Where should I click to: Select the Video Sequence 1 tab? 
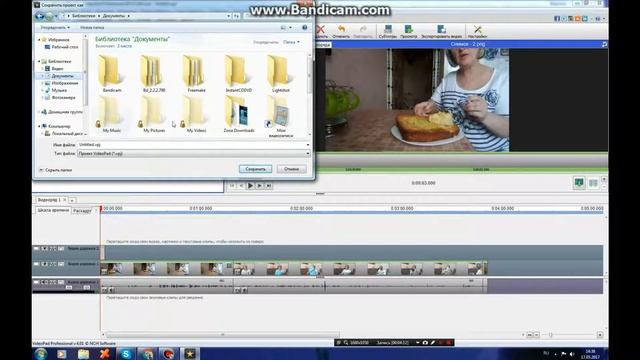(51, 200)
